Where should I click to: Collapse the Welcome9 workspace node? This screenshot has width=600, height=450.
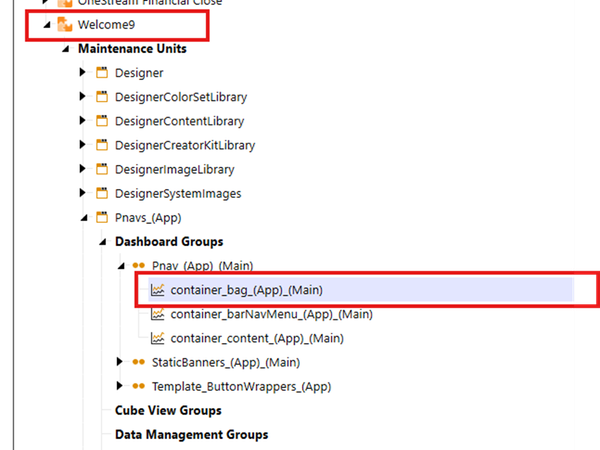[x=46, y=25]
